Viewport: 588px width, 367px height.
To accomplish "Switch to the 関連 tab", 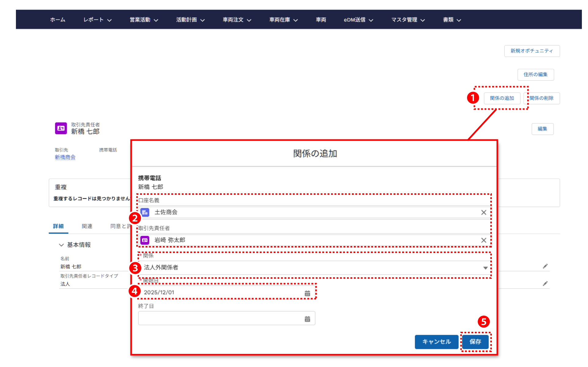I will pos(87,226).
